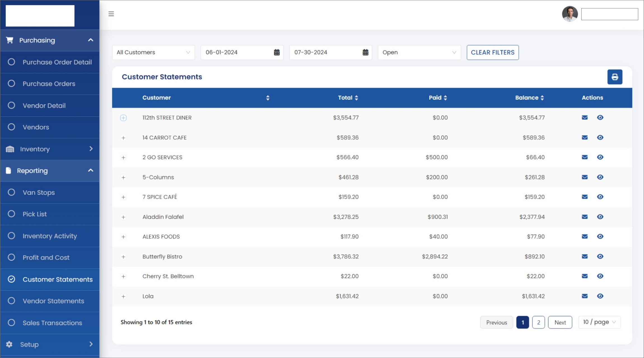Go to Vendor Detail page
644x358 pixels.
[x=50, y=106]
